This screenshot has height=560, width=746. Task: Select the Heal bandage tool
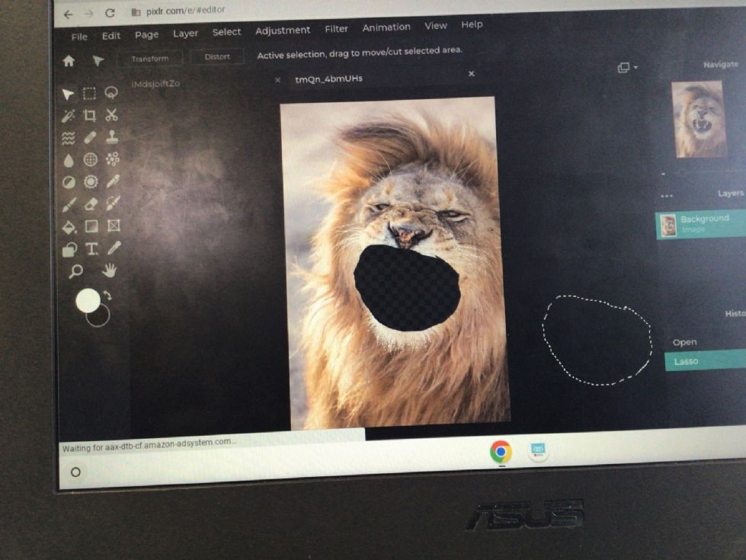click(90, 137)
